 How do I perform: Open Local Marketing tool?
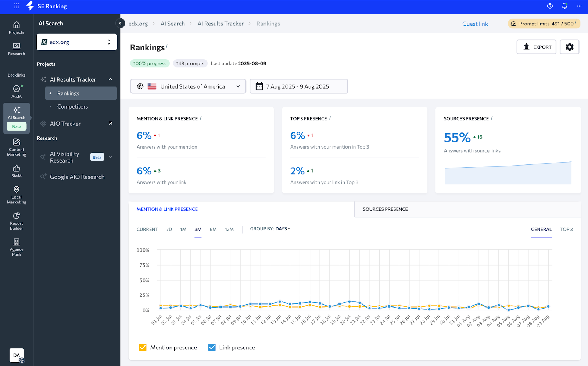pos(16,194)
